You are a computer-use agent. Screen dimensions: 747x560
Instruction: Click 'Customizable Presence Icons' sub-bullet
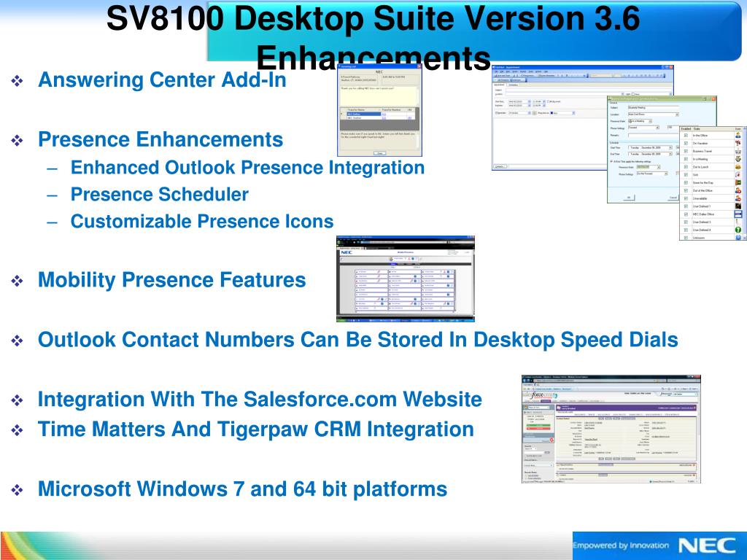(202, 222)
